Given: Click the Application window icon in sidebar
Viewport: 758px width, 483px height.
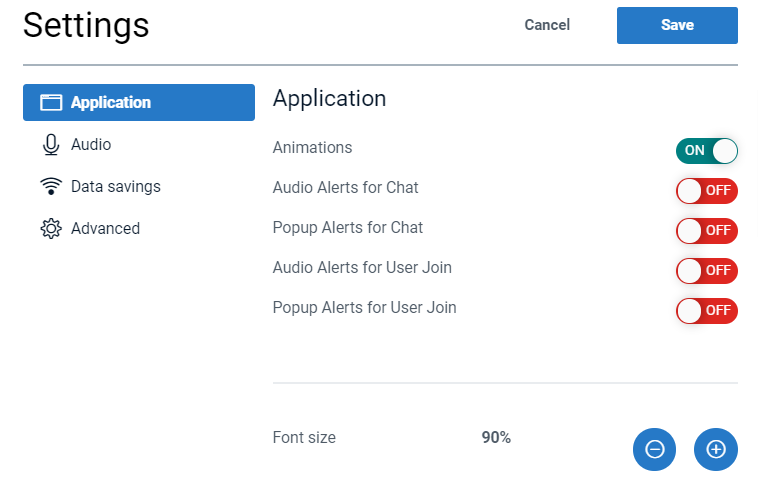Looking at the screenshot, I should (x=51, y=103).
